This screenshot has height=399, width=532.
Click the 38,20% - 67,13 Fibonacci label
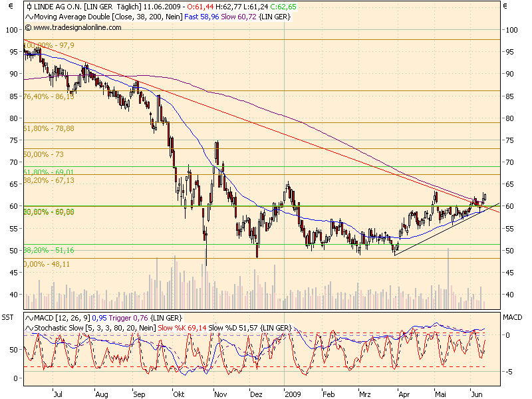[49, 180]
